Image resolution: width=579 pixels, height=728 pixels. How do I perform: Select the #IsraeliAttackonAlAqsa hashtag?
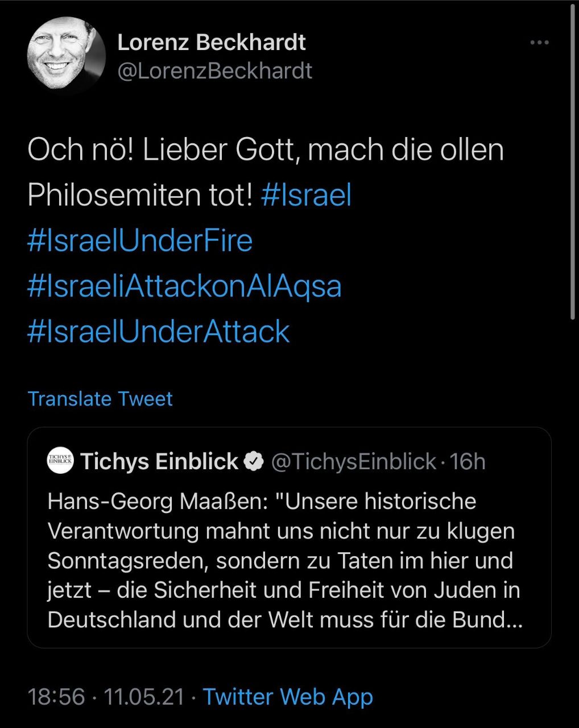(184, 286)
